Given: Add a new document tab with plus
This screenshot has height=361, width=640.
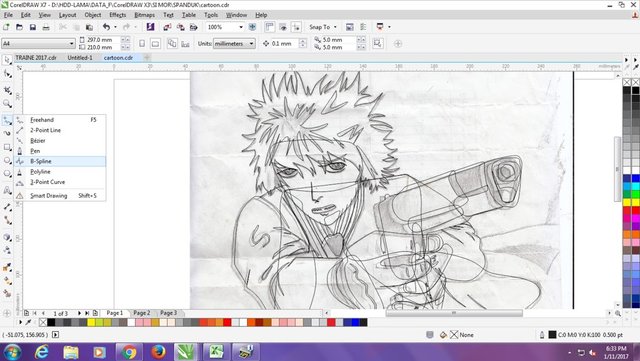Looking at the screenshot, I should coord(147,58).
